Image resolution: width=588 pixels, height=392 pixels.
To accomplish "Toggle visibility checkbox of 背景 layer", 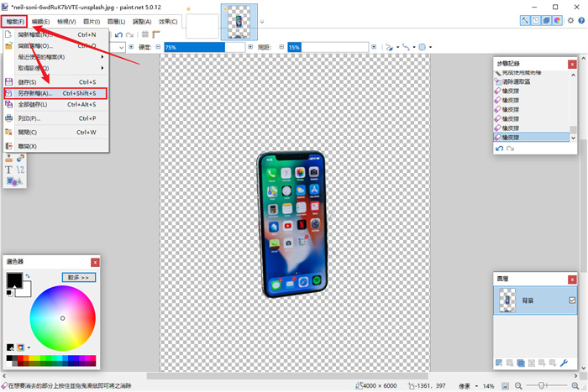I will pyautogui.click(x=572, y=301).
